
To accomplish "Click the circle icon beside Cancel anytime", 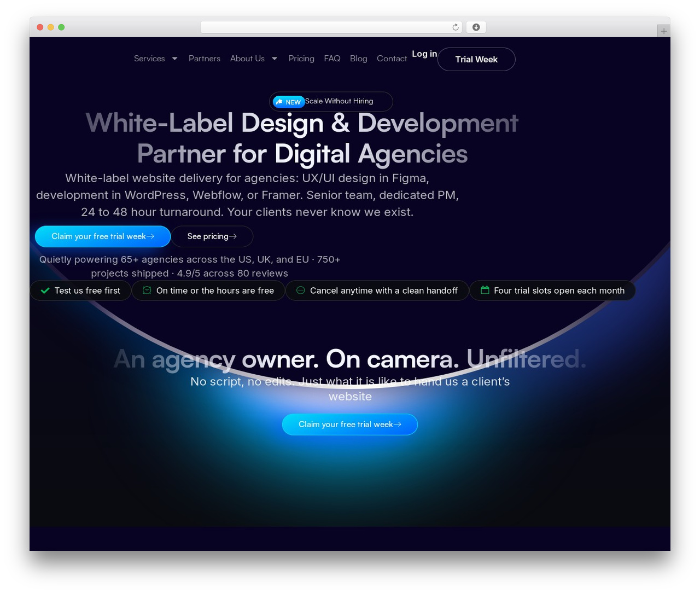I will pos(300,290).
